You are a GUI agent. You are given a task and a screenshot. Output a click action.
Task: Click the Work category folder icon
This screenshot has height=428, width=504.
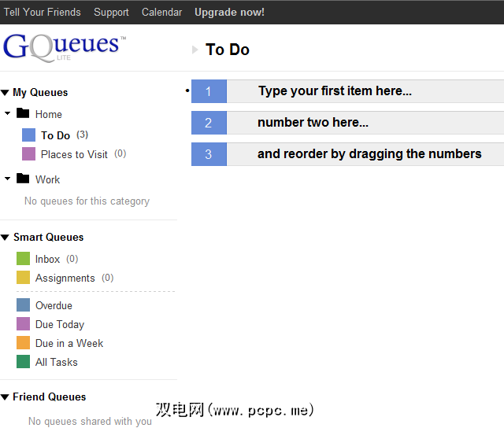click(x=23, y=179)
